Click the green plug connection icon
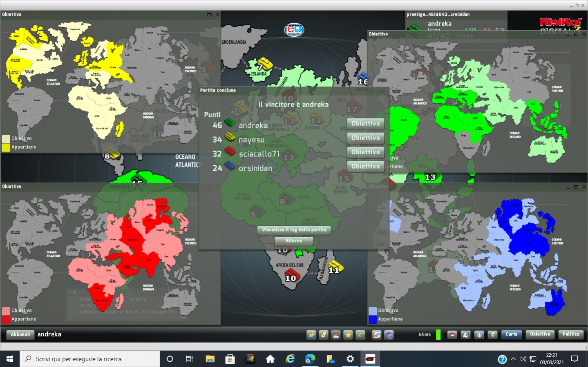The width and height of the screenshot is (588, 367). pyautogui.click(x=360, y=335)
